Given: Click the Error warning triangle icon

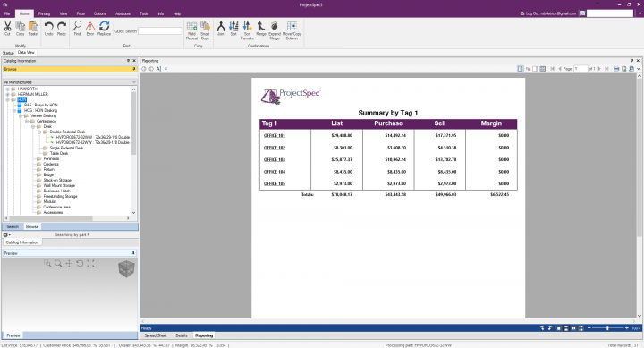Looking at the screenshot, I should tap(90, 29).
